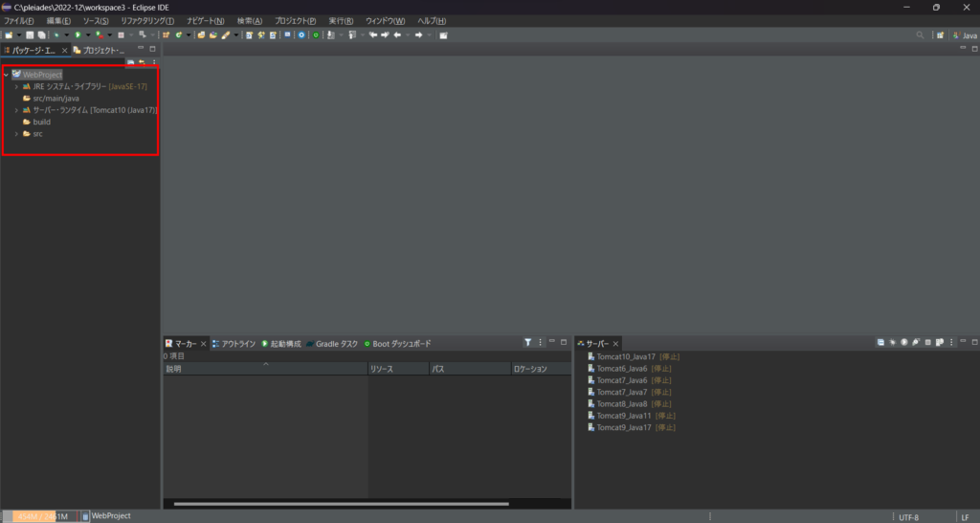Expand the JRE システム・ライブラリー node
980x523 pixels.
16,86
